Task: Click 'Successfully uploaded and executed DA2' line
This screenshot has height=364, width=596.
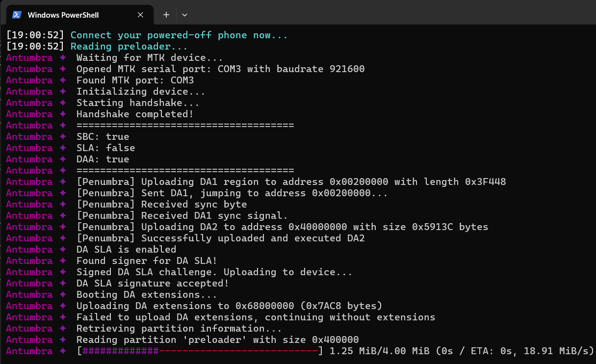Action: [x=221, y=238]
